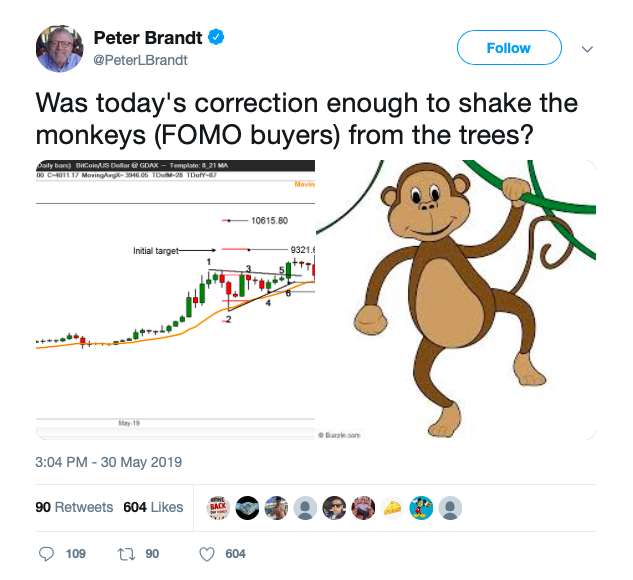View the 90 Retweets list

[74, 507]
